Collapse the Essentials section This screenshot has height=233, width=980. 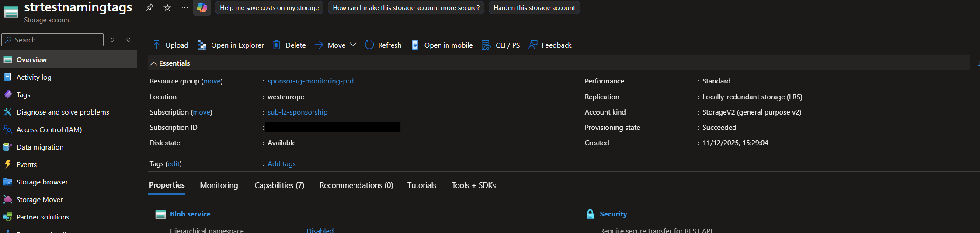coord(154,63)
